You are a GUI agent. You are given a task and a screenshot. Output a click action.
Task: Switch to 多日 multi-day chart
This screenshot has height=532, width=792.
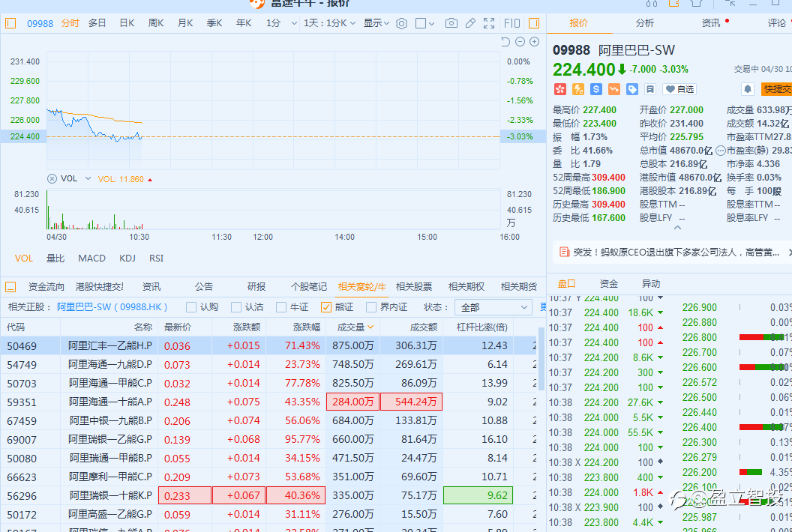coord(97,23)
